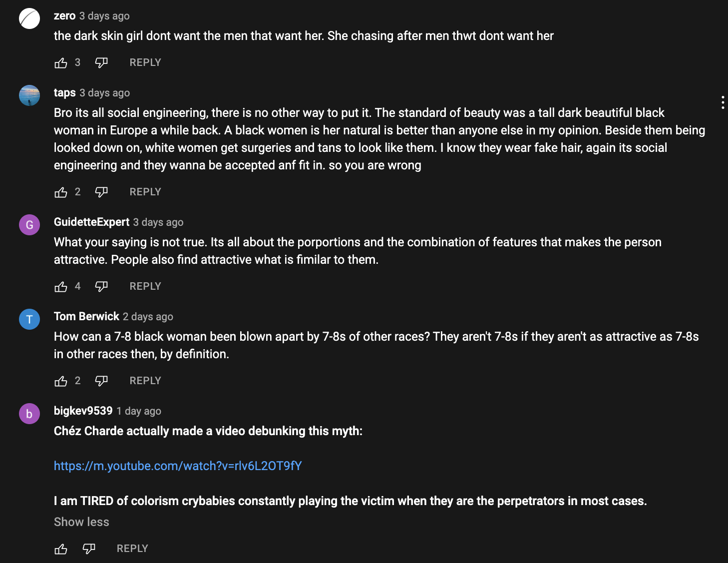The height and width of the screenshot is (563, 728).
Task: Reply to taps' comment
Action: (x=145, y=192)
